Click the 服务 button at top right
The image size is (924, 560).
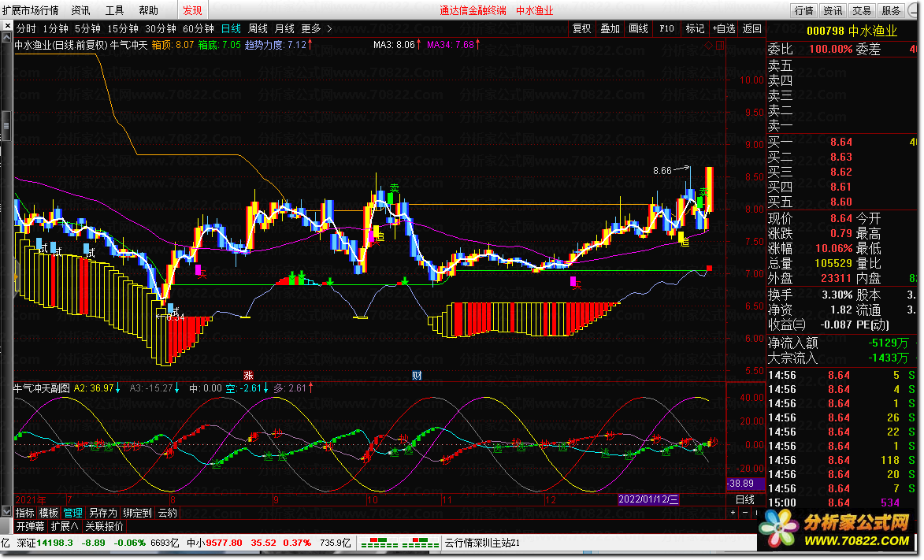(x=891, y=10)
